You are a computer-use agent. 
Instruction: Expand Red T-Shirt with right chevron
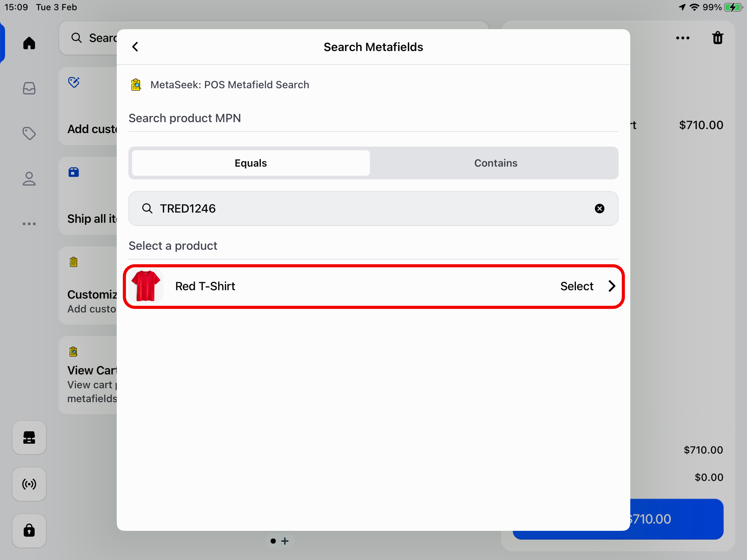point(612,286)
